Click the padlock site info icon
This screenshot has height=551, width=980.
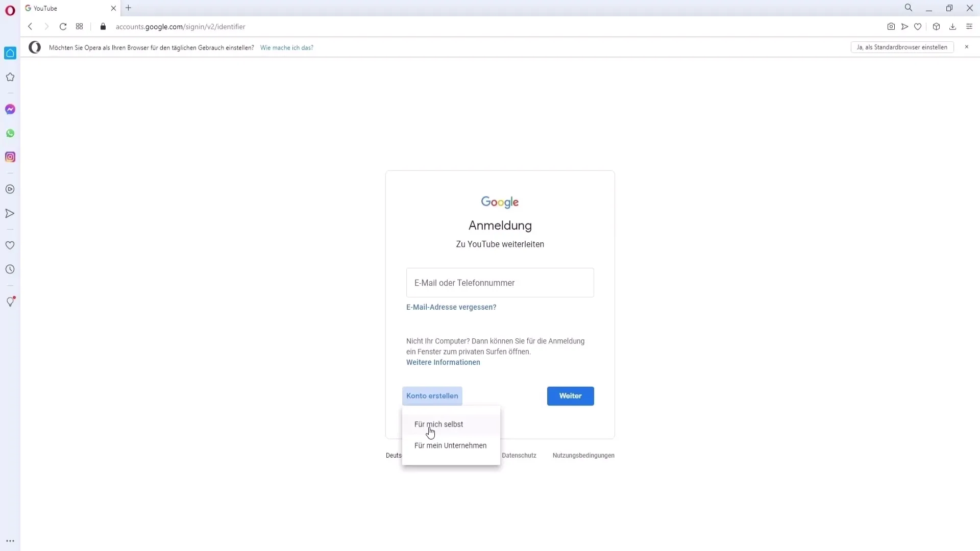pyautogui.click(x=103, y=27)
